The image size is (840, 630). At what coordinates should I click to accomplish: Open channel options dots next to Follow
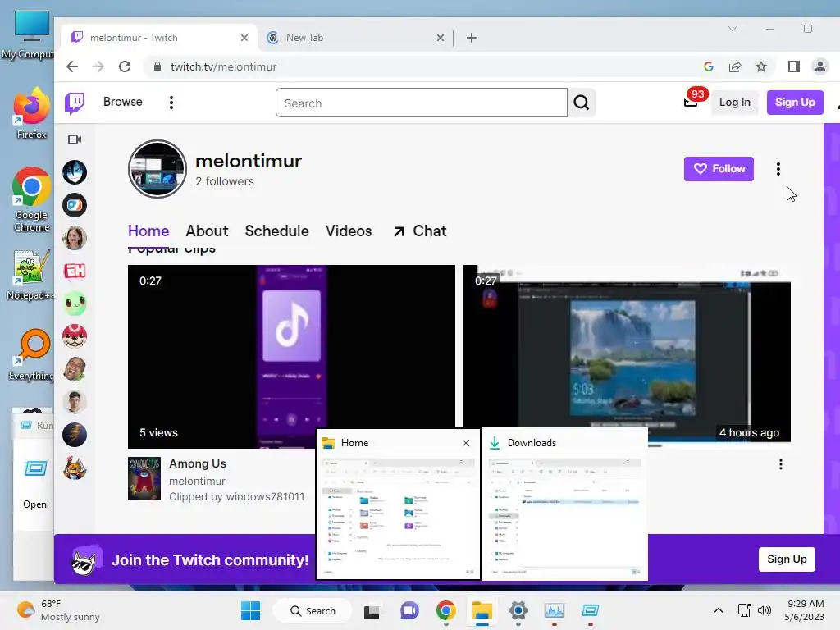pyautogui.click(x=778, y=169)
